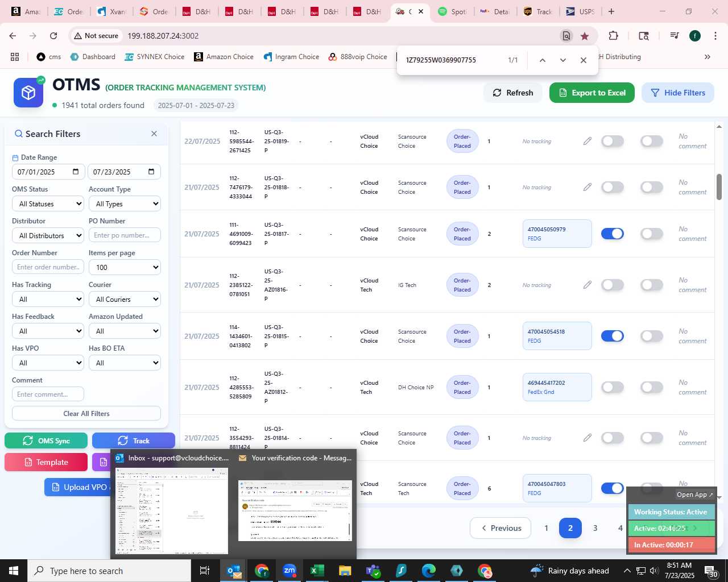This screenshot has width=728, height=582.
Task: Open the Has BO ETA dropdown
Action: (x=125, y=363)
